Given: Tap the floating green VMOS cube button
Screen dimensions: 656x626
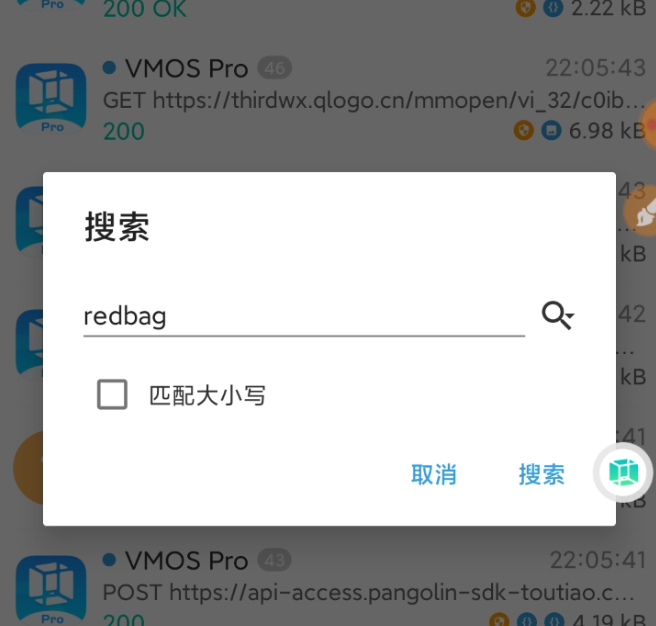Looking at the screenshot, I should tap(623, 473).
